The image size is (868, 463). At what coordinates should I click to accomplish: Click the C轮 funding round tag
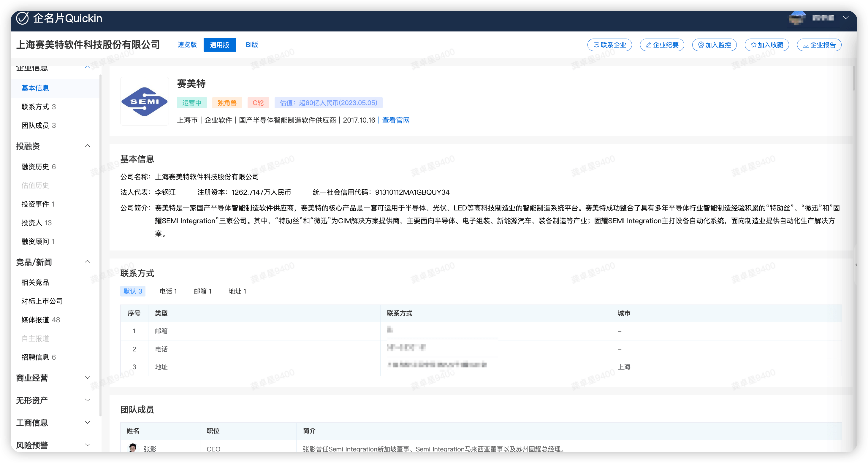(258, 103)
